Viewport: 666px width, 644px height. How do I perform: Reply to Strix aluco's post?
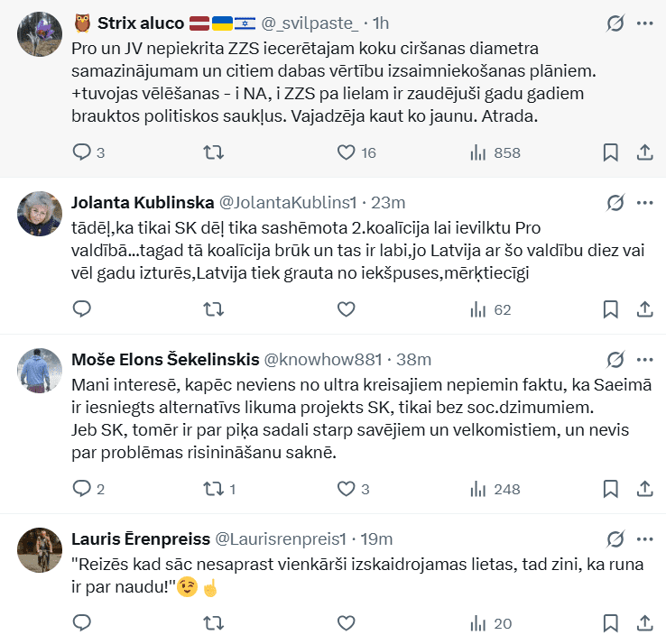82,152
